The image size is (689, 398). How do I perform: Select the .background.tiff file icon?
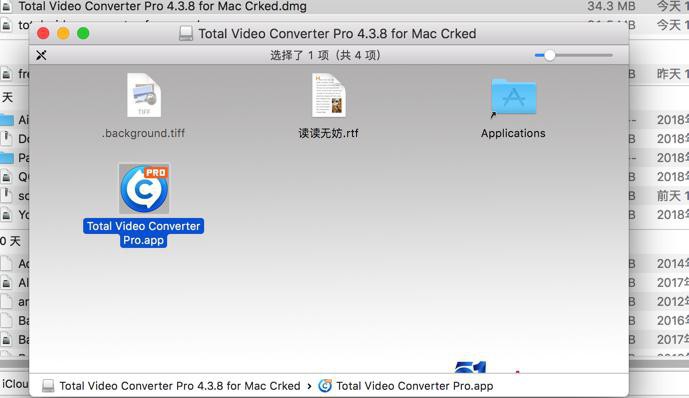(x=144, y=95)
